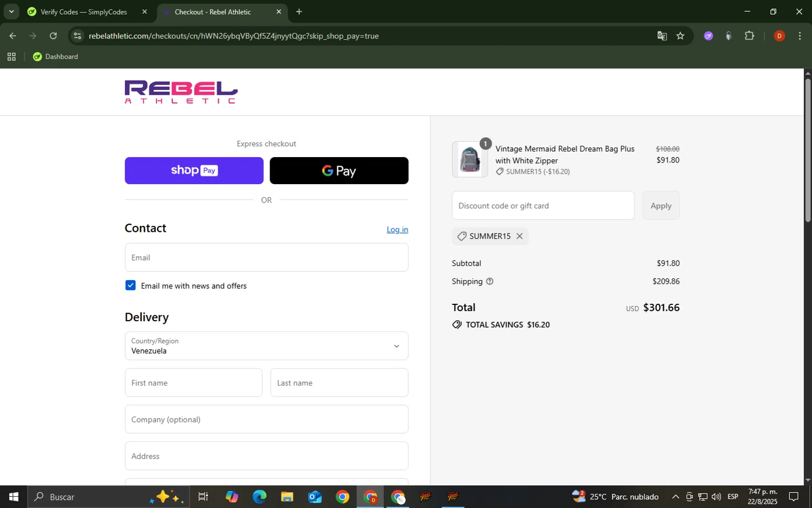Open a new browser tab
The height and width of the screenshot is (508, 812).
tap(299, 12)
